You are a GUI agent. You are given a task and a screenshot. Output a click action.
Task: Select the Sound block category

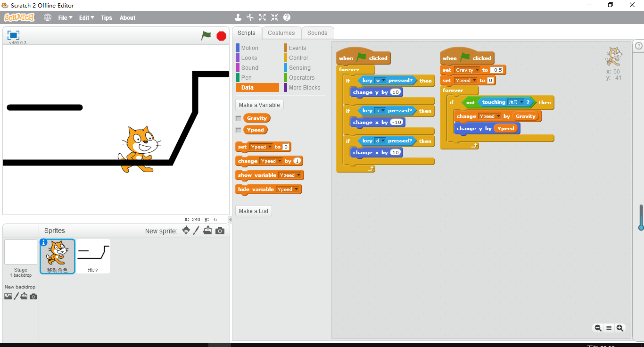click(x=249, y=68)
